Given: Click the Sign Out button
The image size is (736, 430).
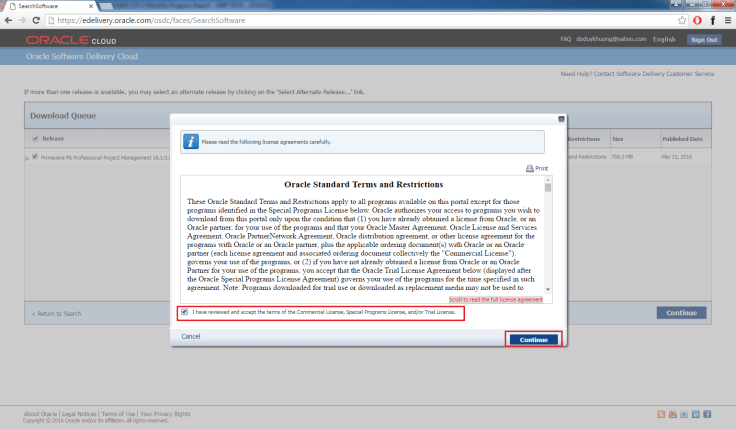Looking at the screenshot, I should coord(703,40).
